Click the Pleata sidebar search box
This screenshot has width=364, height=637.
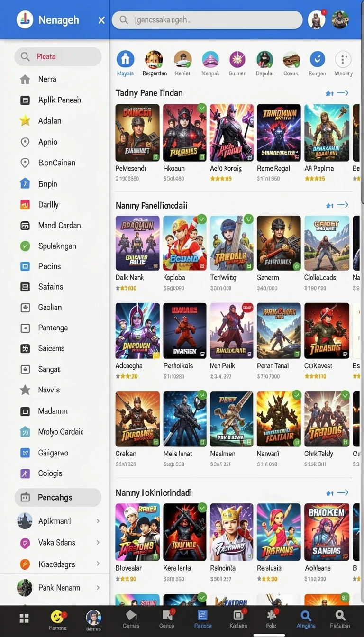pos(58,56)
